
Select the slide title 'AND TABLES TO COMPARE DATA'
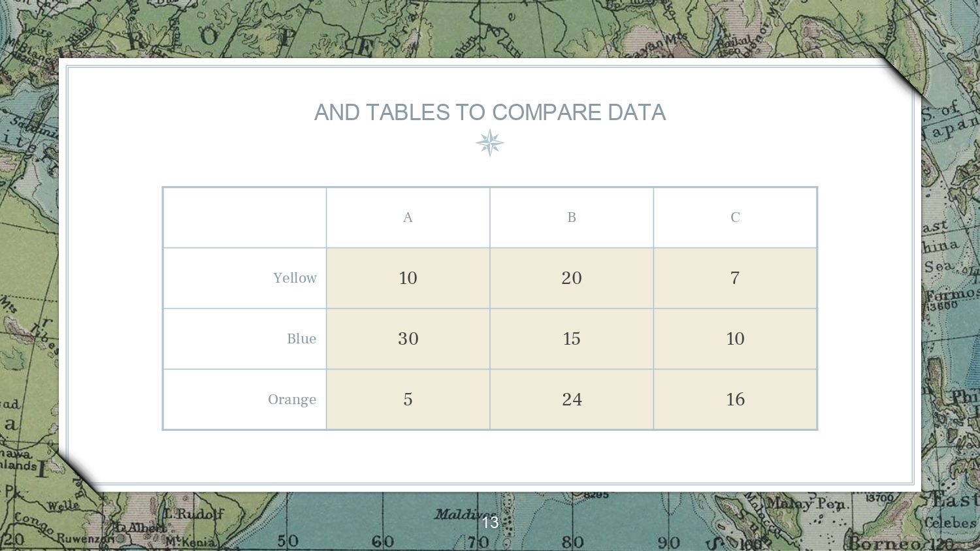tap(490, 112)
